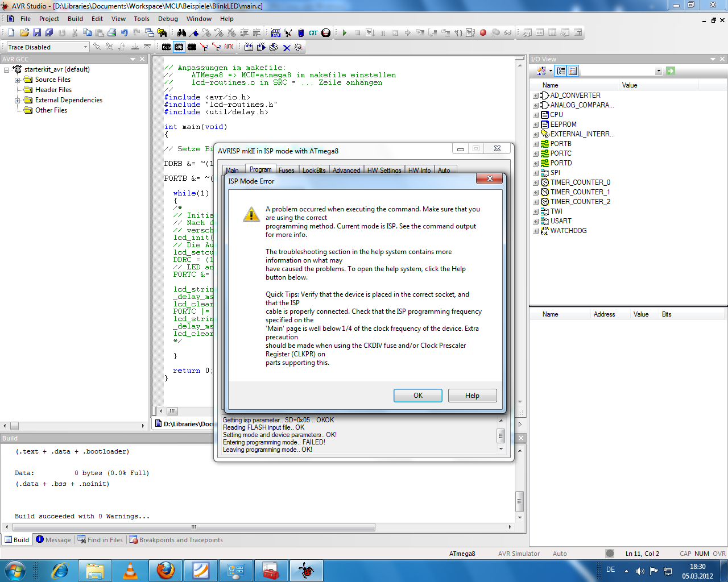Collapse the starterkit_avr project node
Image resolution: width=728 pixels, height=582 pixels.
click(7, 70)
